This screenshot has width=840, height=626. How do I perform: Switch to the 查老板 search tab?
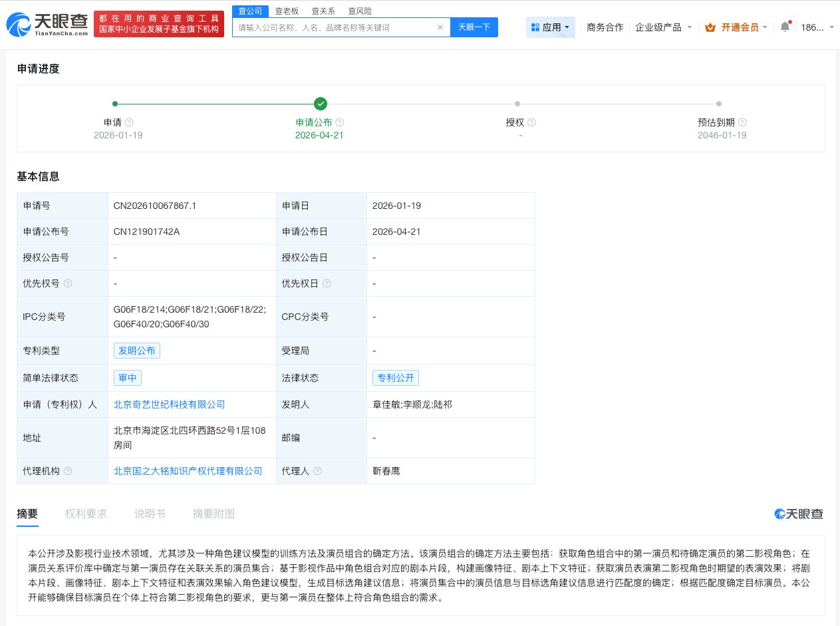click(x=287, y=11)
